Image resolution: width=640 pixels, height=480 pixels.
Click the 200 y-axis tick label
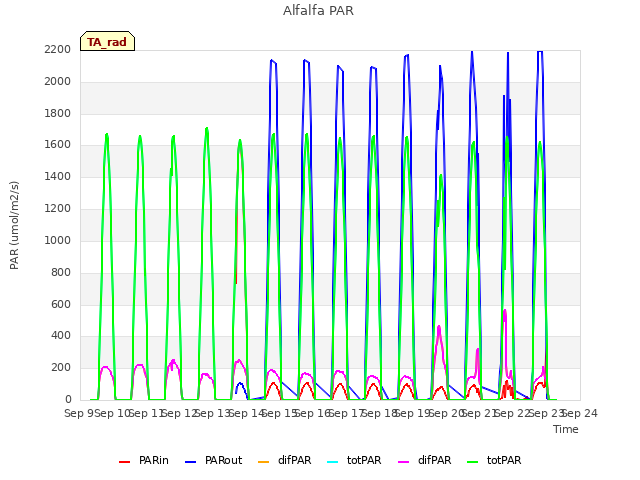[61, 367]
